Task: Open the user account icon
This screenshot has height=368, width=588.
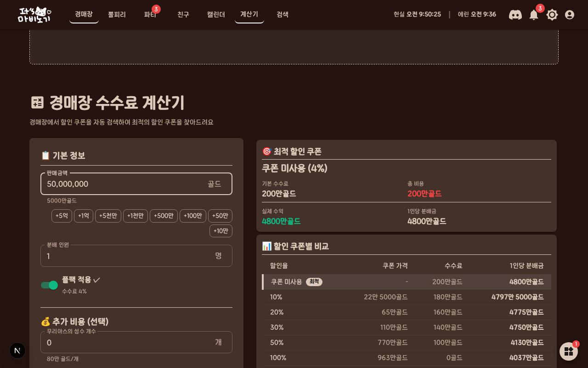Action: [570, 15]
